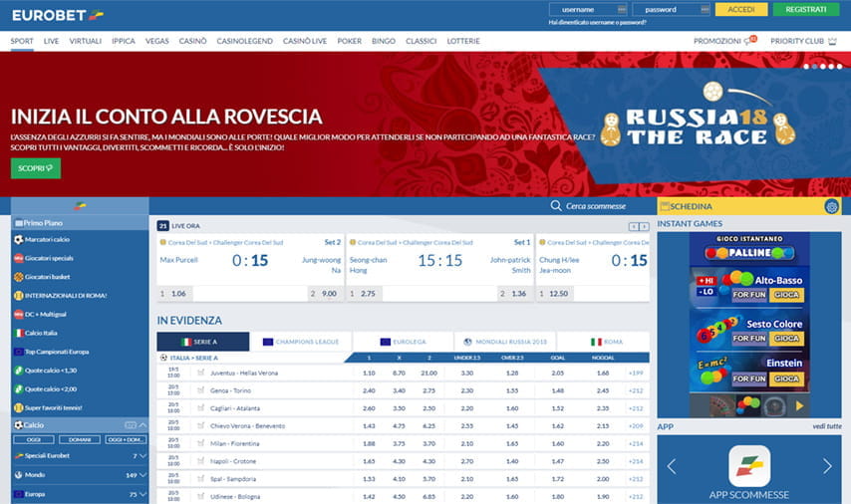This screenshot has height=504, width=851.
Task: Show next app with right arrow
Action: point(827,466)
